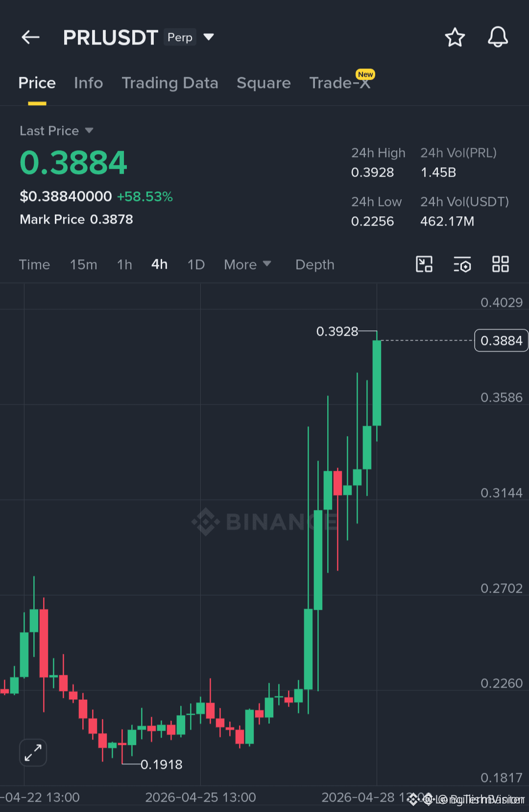Select the 15m interval
529x812 pixels.
(83, 265)
